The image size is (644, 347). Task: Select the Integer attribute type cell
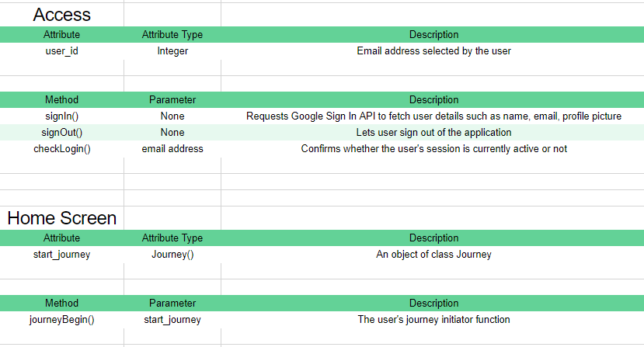pyautogui.click(x=172, y=51)
